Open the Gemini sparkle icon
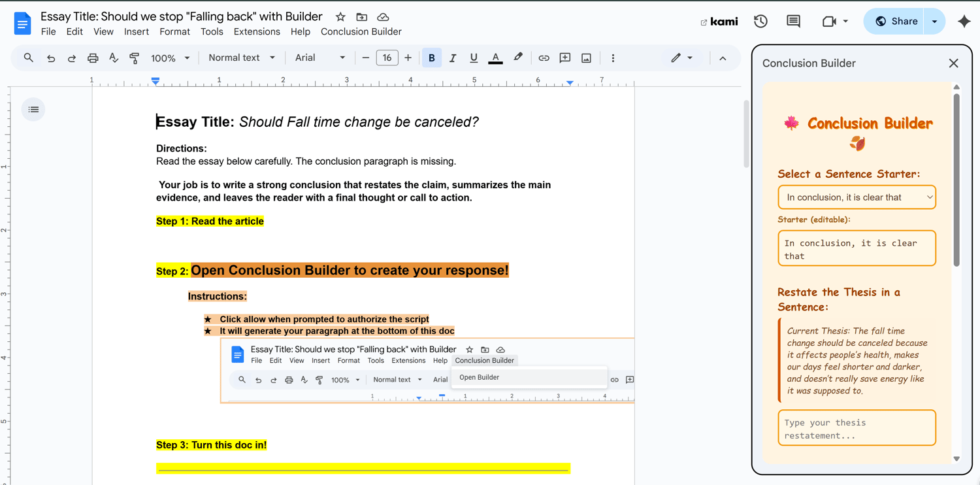Screen dimensions: 980x485 point(964,22)
